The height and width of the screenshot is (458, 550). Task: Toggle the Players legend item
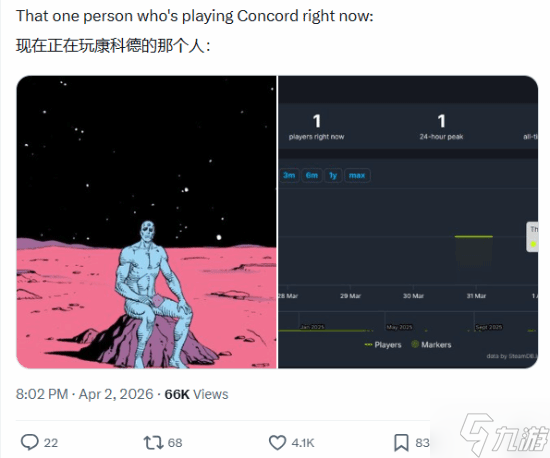[383, 345]
